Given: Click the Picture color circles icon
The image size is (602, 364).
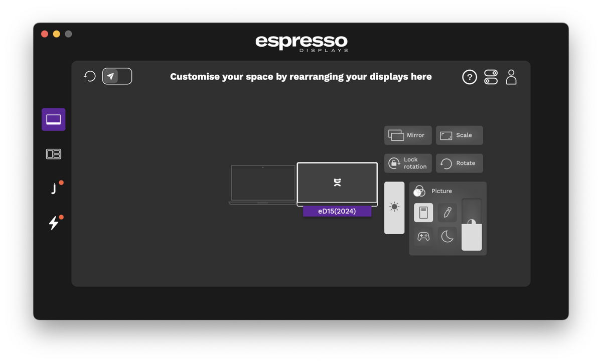Looking at the screenshot, I should coord(419,191).
